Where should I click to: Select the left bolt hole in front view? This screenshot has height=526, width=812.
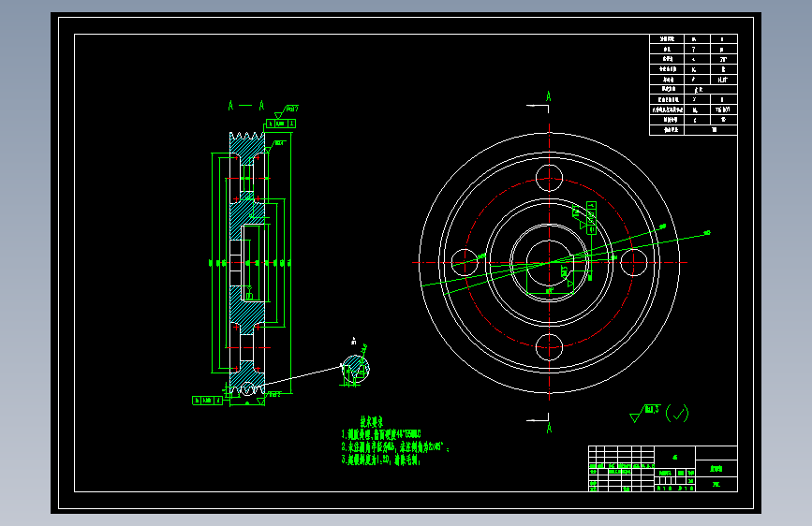pyautogui.click(x=465, y=262)
